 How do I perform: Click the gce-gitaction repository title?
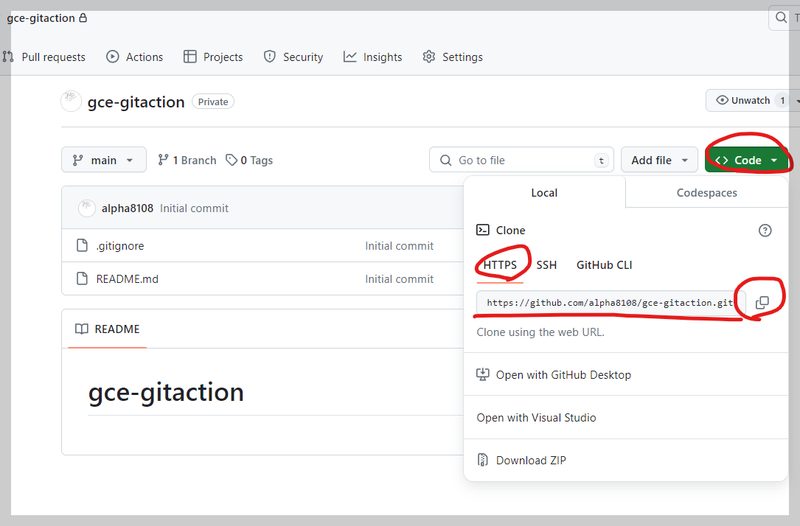click(x=136, y=102)
